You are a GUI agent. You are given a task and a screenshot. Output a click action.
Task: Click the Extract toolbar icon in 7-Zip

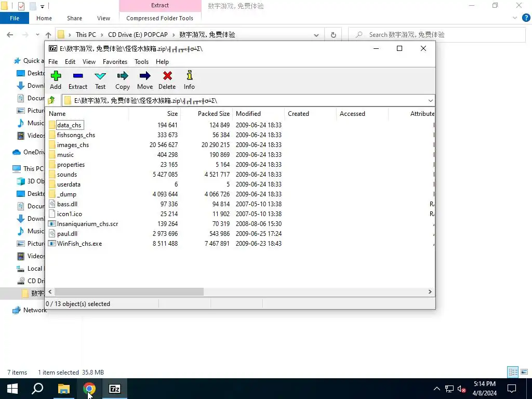click(x=78, y=76)
